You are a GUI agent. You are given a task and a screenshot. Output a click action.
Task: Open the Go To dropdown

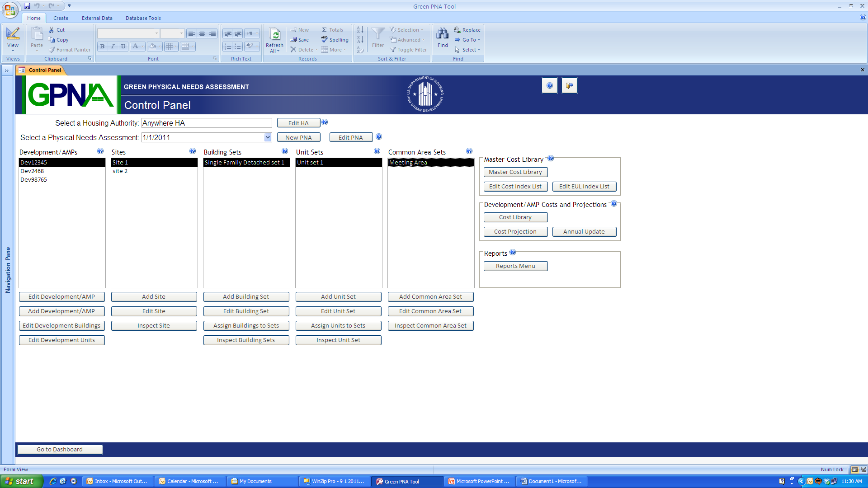pyautogui.click(x=469, y=40)
